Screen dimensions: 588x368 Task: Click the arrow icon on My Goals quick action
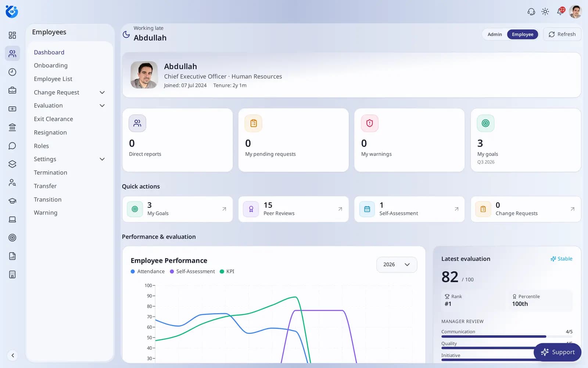click(224, 209)
